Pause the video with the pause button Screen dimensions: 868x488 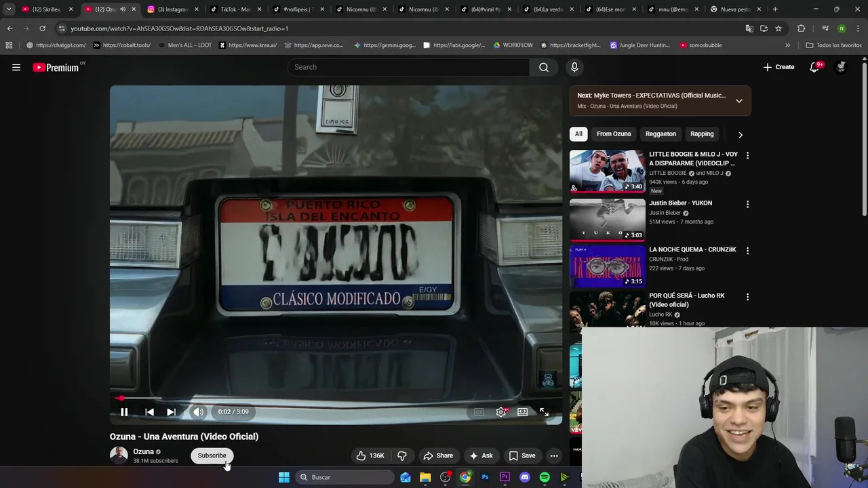pos(124,411)
